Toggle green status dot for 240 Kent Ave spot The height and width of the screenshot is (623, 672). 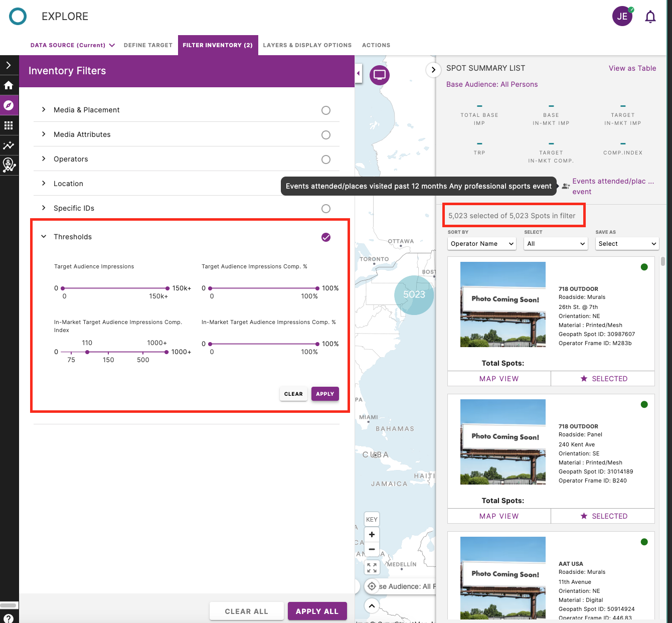(644, 404)
